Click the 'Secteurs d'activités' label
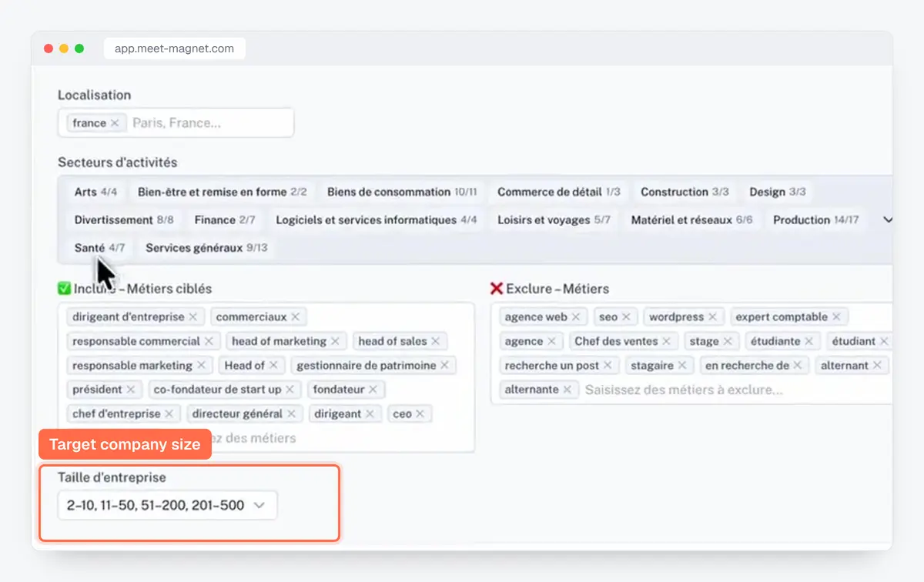The height and width of the screenshot is (582, 924). pos(117,162)
